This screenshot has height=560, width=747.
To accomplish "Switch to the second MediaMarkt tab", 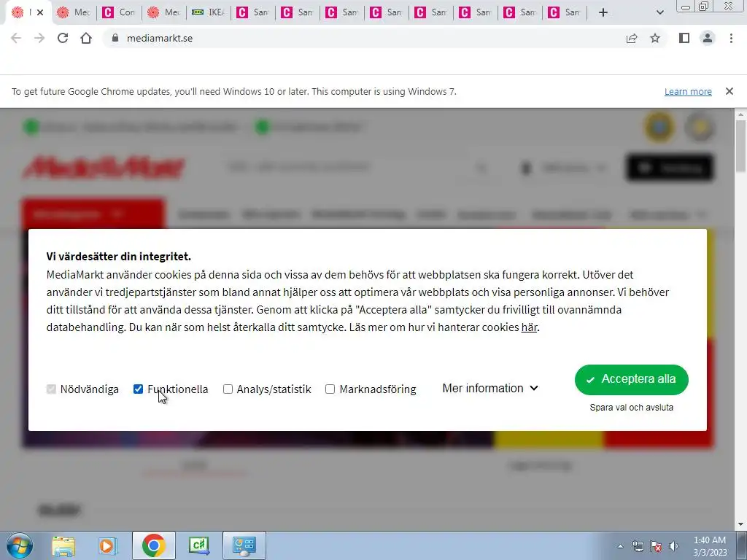I will (x=73, y=12).
